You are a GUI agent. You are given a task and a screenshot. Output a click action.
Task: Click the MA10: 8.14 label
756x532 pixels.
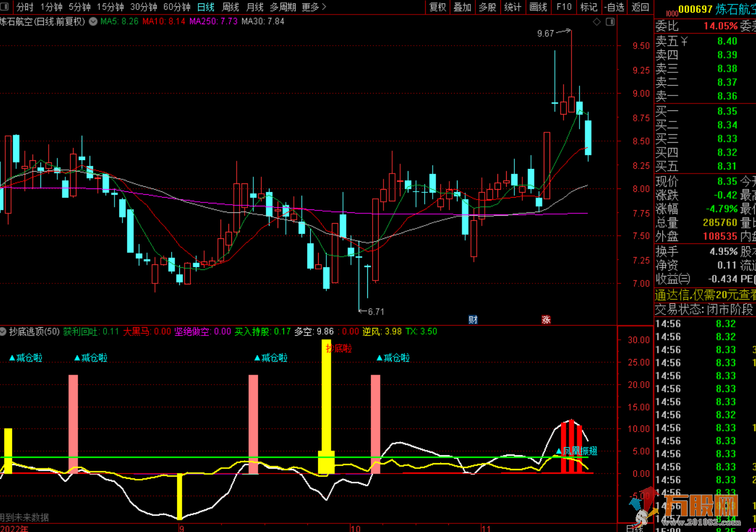164,21
